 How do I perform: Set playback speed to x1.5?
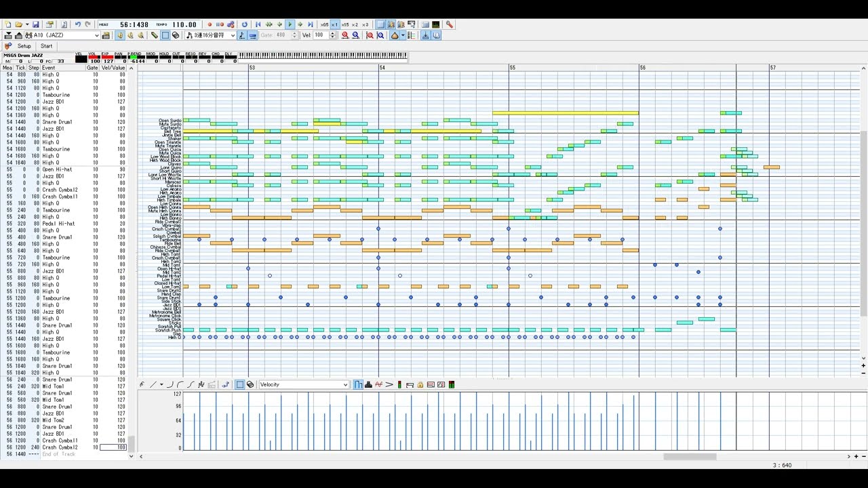coord(345,24)
